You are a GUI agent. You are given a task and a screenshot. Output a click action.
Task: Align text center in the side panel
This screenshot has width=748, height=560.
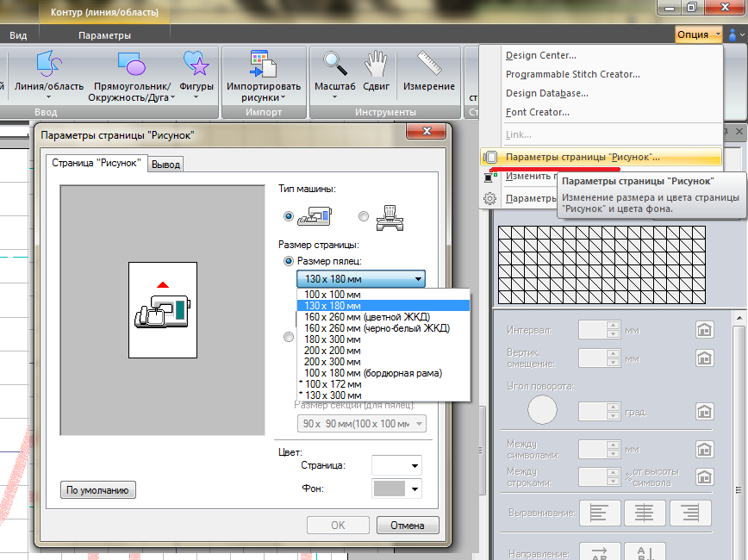[x=645, y=513]
